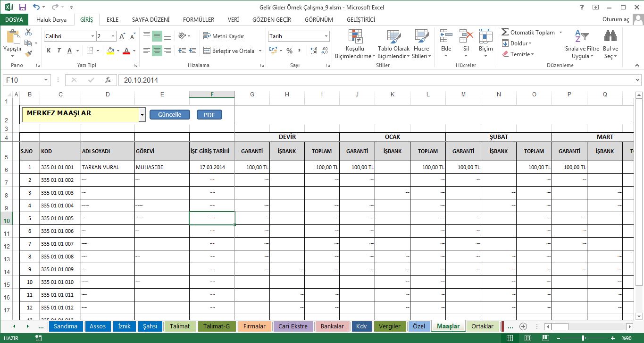Screen dimensions: 644x343
Task: Apply percent style with the % icon
Action: [x=289, y=51]
